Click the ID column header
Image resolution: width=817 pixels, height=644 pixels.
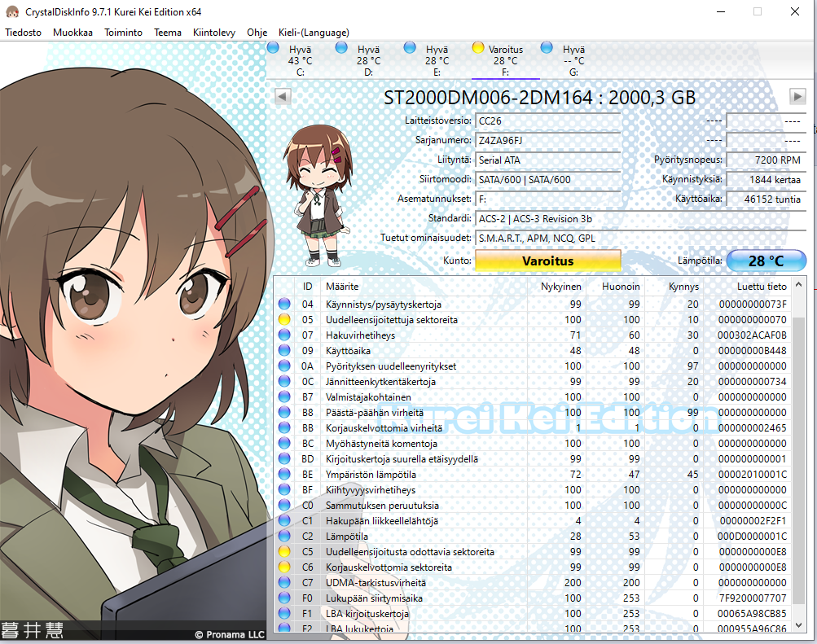pyautogui.click(x=307, y=287)
